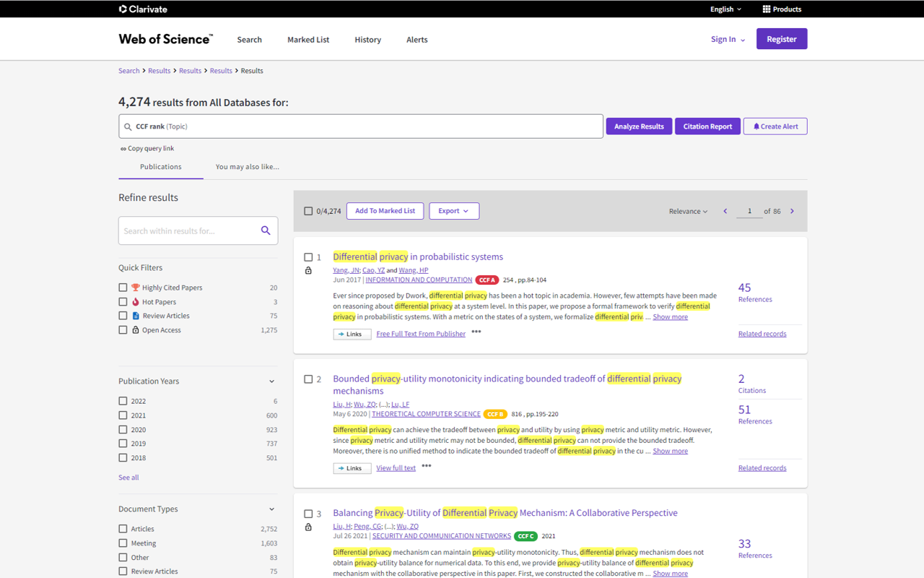Enable the Highly Cited Papers filter
Image resolution: width=924 pixels, height=578 pixels.
point(123,288)
